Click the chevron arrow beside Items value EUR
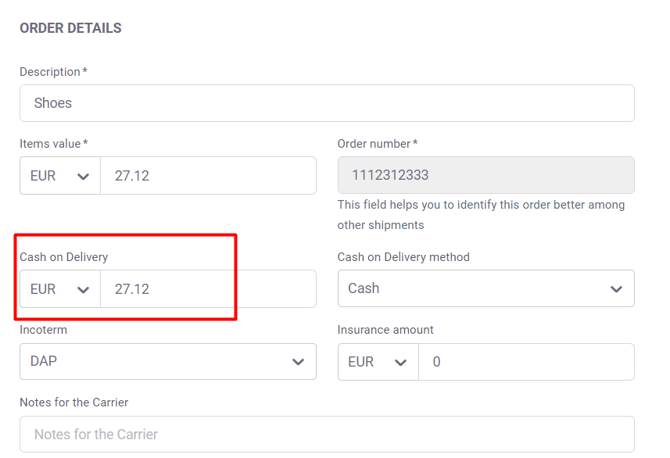The height and width of the screenshot is (458, 670). pyautogui.click(x=83, y=177)
